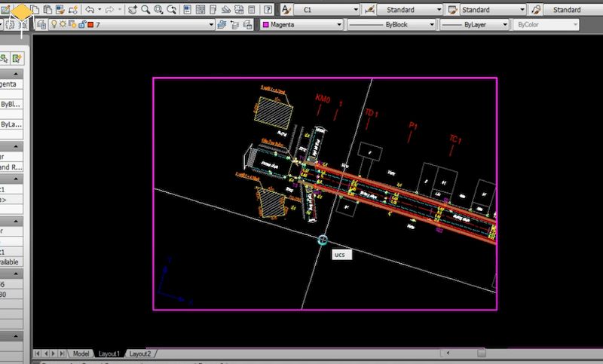Click the Layer Previous icon
Screen dimensions: 603x364
[x=234, y=25]
